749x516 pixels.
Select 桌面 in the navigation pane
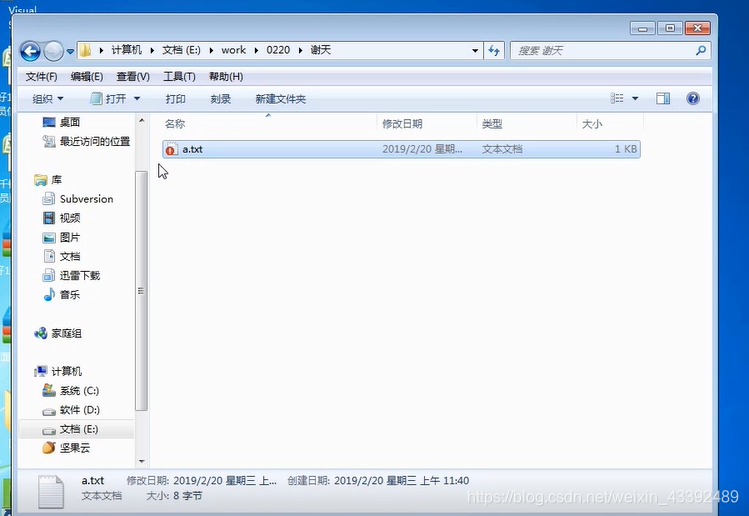61,122
